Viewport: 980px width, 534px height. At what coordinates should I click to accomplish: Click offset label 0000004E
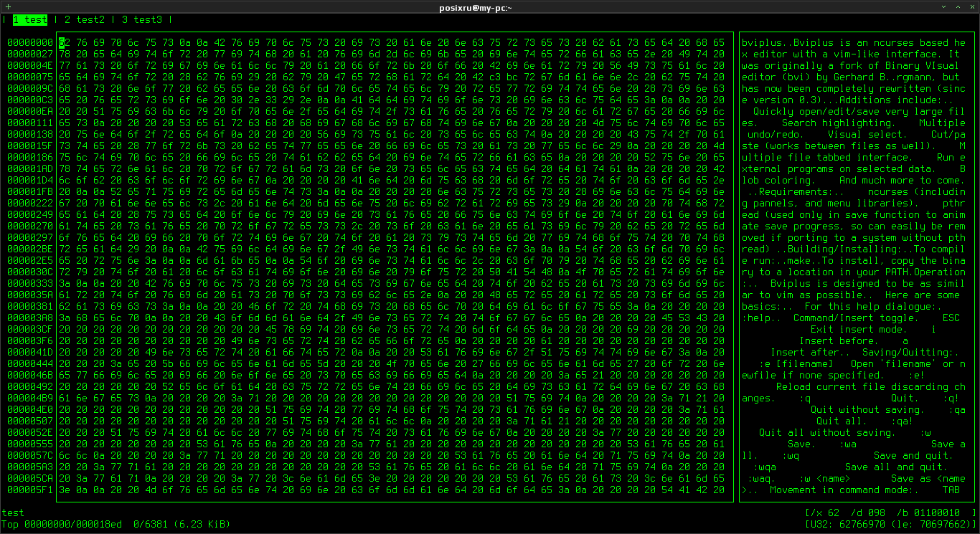[30, 65]
